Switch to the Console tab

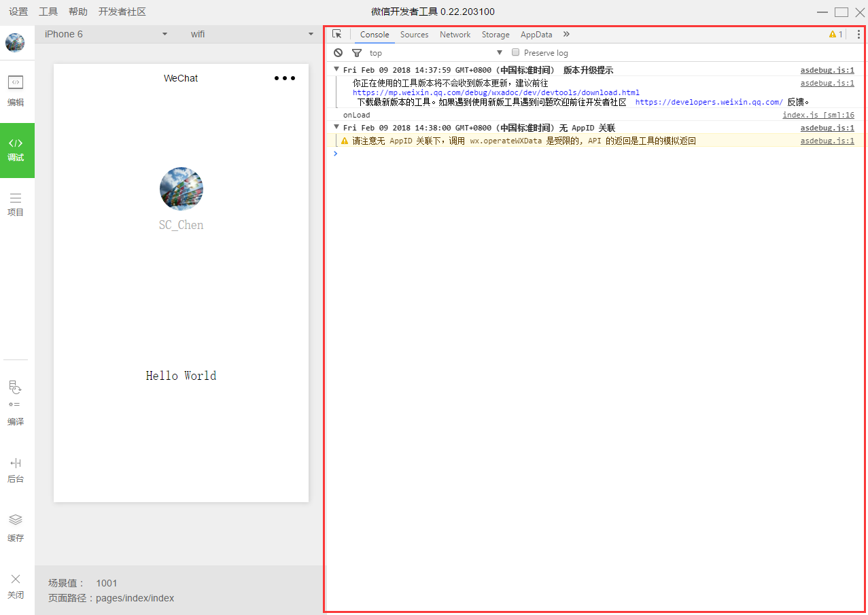tap(375, 34)
